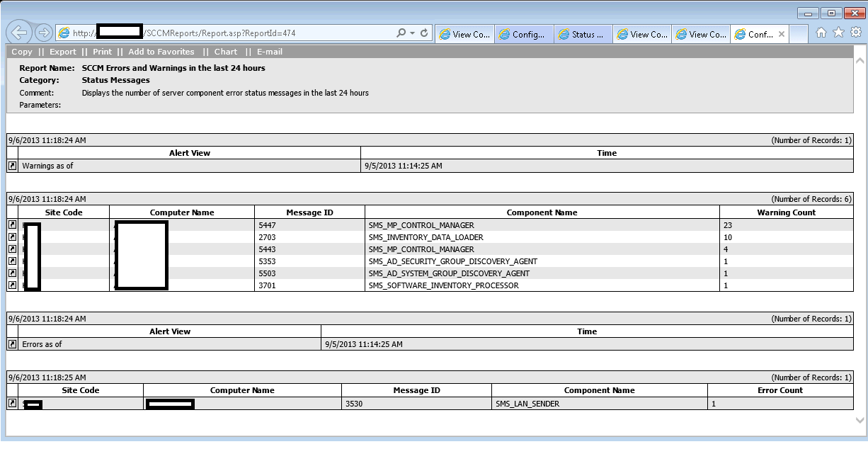The image size is (868, 449).
Task: Open the Tools gear icon
Action: [x=855, y=33]
